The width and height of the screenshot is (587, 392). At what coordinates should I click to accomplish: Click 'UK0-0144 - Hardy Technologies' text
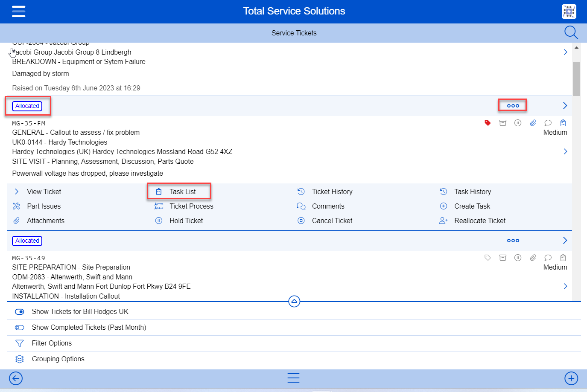(x=60, y=142)
